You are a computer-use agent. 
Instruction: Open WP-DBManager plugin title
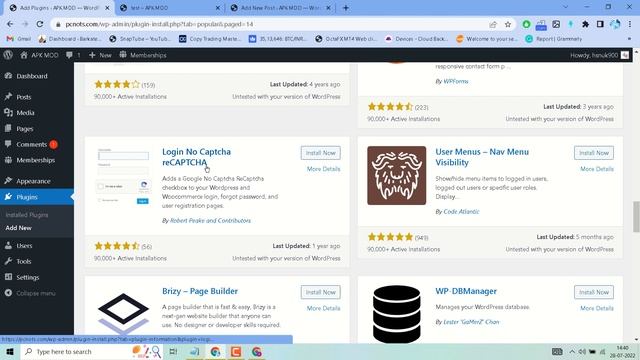[x=466, y=291]
